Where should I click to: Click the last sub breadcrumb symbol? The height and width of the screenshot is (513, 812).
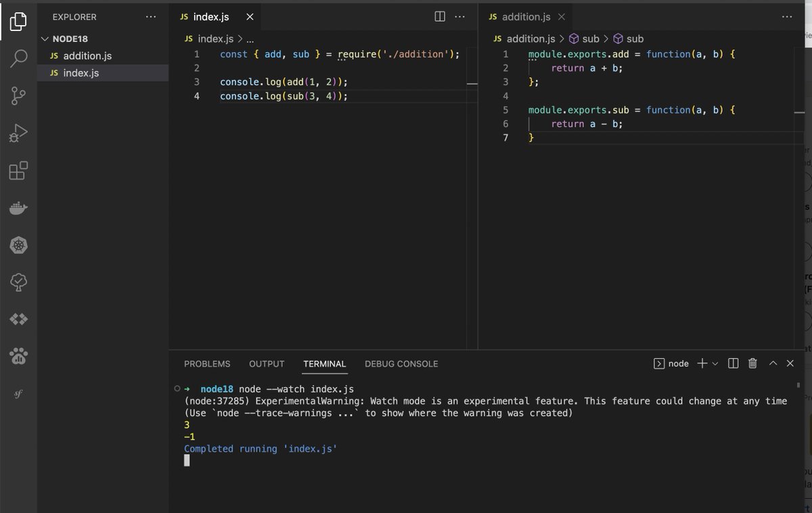pyautogui.click(x=628, y=39)
